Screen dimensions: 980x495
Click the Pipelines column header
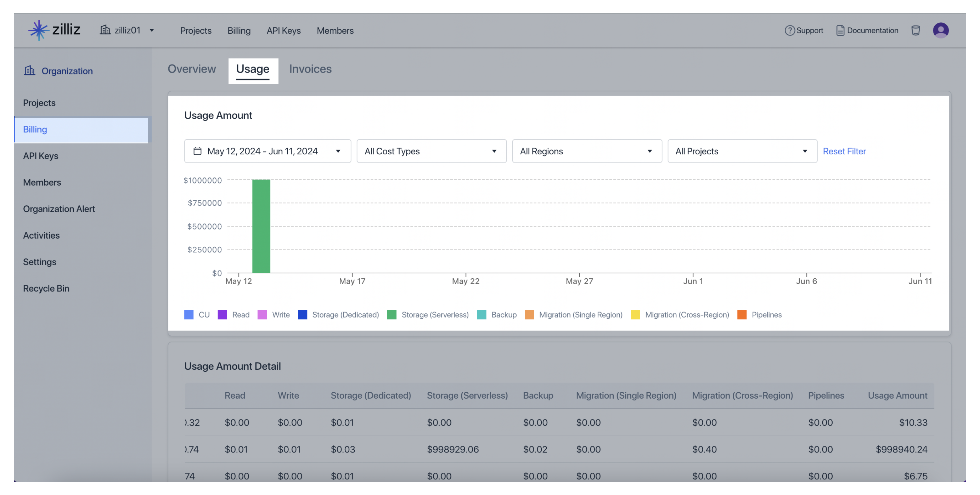coord(826,396)
